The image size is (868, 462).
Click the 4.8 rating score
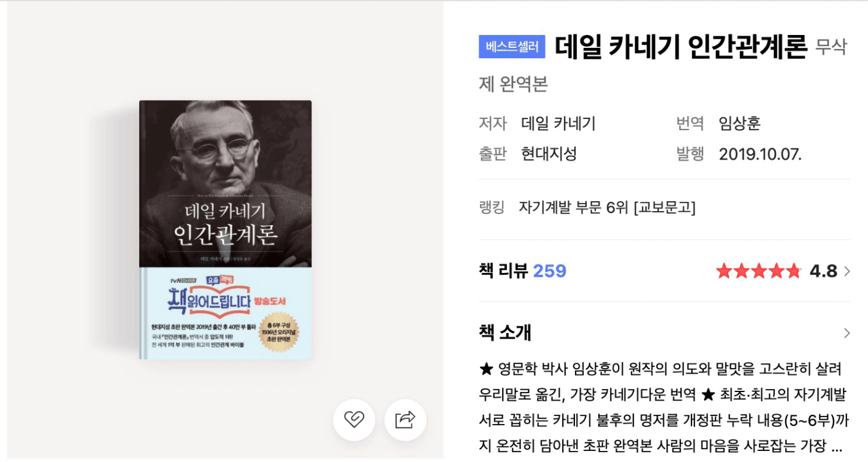823,271
